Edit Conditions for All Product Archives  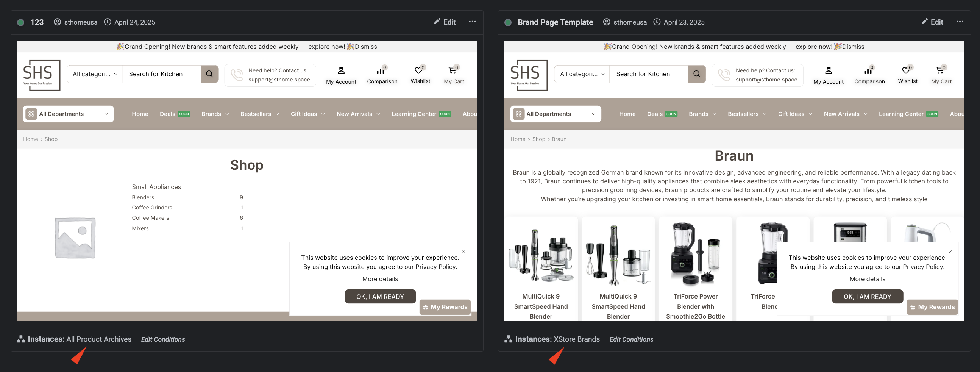pos(163,339)
